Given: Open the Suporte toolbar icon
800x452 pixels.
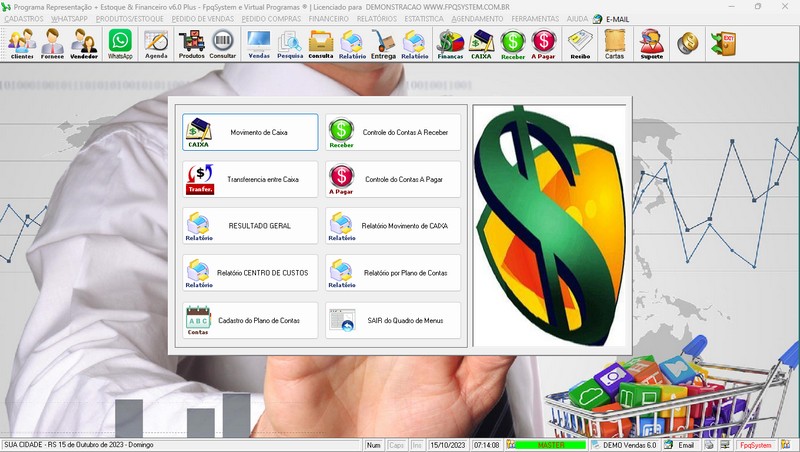Looking at the screenshot, I should pos(652,44).
